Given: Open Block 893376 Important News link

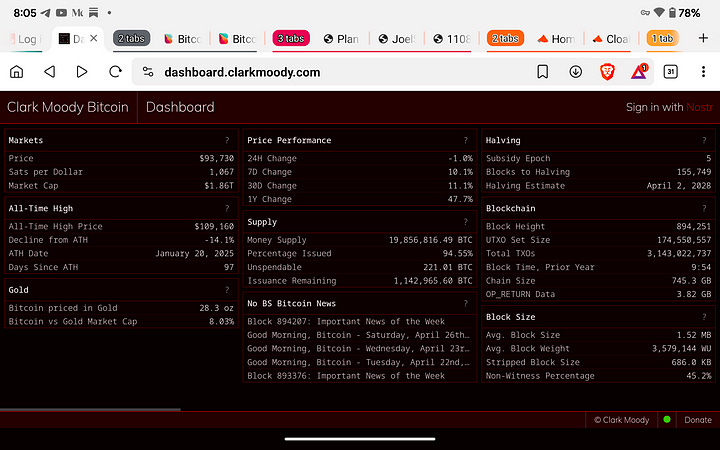Looking at the screenshot, I should coord(346,376).
